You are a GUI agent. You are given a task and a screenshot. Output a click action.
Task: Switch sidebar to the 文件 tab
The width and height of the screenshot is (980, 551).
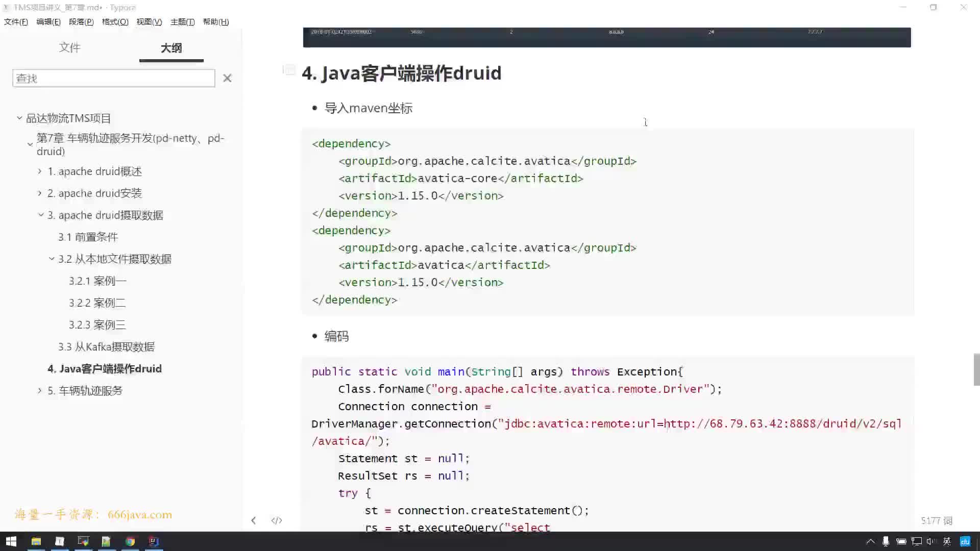pos(70,47)
